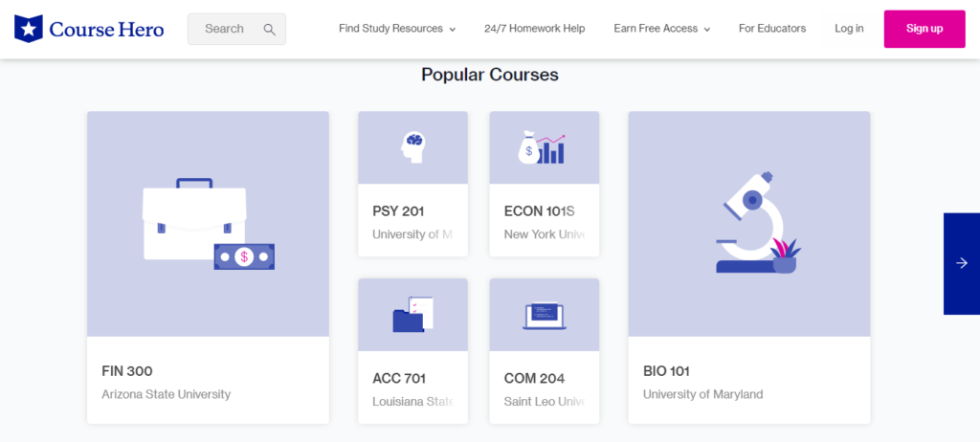Click the Log in link
Screen dimensions: 980x442
849,29
